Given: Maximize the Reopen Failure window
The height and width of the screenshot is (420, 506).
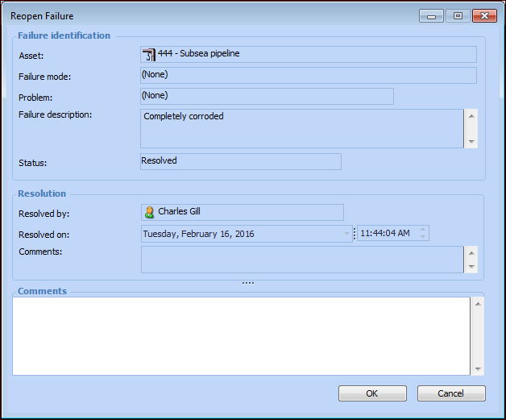Looking at the screenshot, I should pos(458,16).
